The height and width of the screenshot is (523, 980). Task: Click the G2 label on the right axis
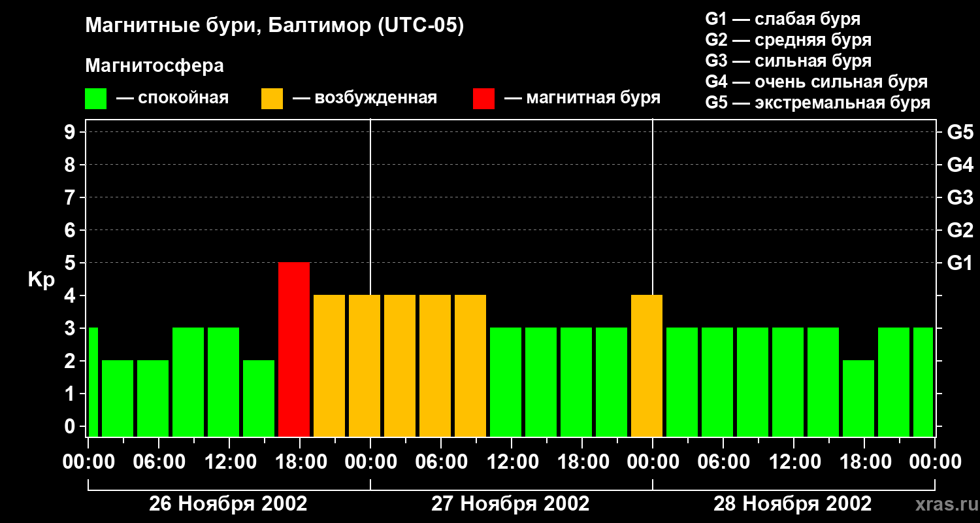point(960,230)
